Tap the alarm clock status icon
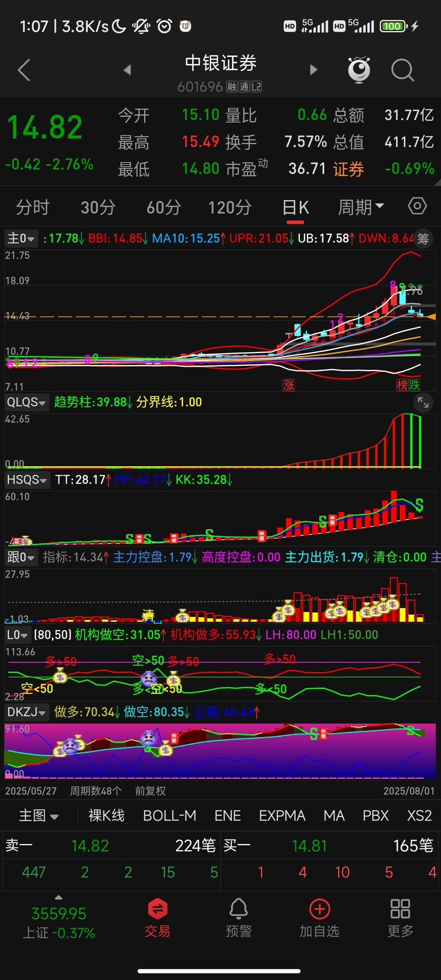 pyautogui.click(x=165, y=26)
